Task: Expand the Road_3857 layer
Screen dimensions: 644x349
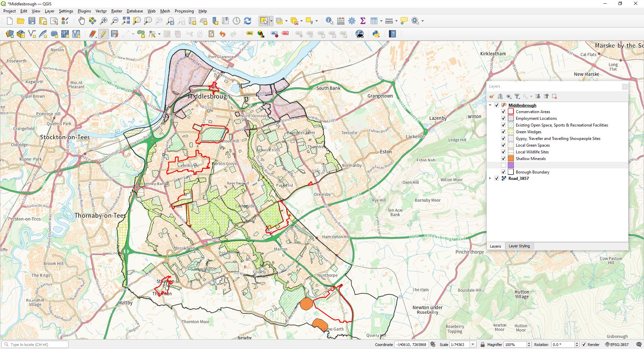Action: tap(490, 178)
